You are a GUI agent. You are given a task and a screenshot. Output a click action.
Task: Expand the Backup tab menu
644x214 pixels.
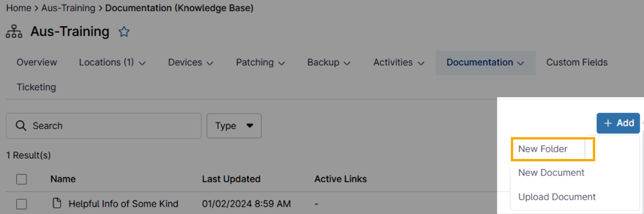[328, 63]
